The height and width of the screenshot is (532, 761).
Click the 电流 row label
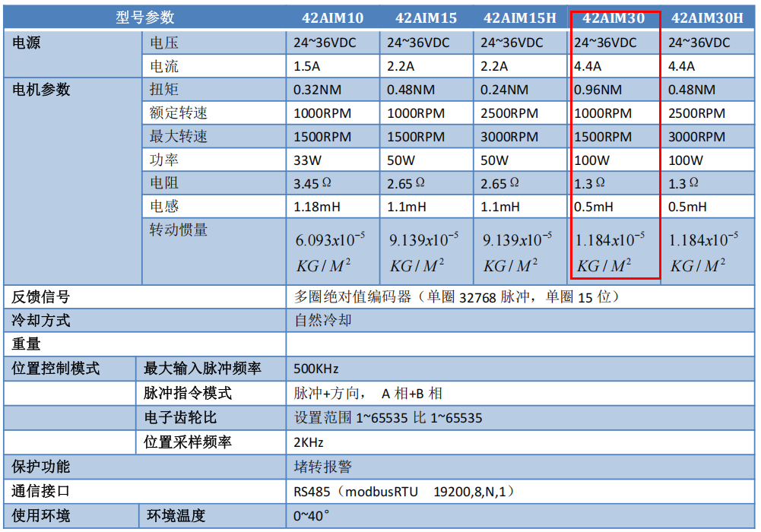click(164, 66)
